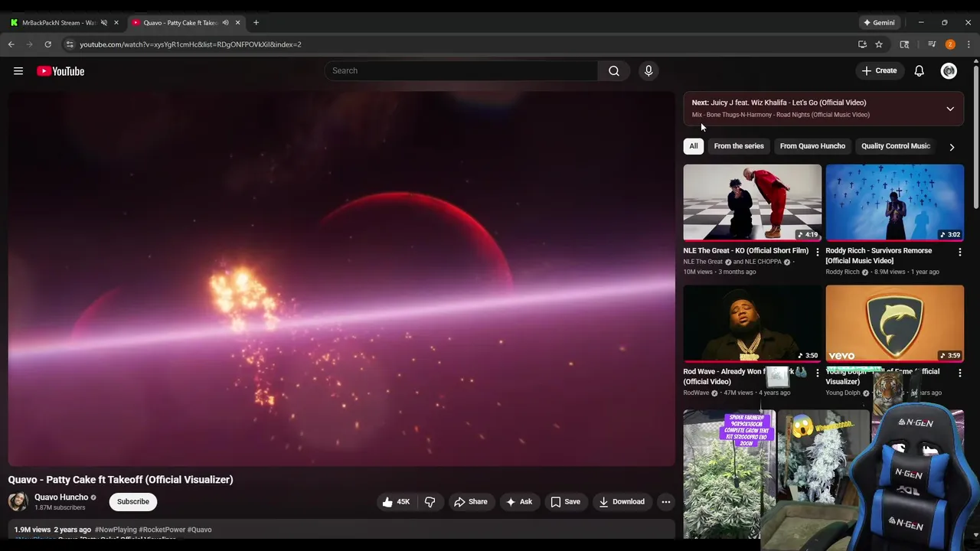Play NLE The Great KO thumbnail
Screen dimensions: 980x551
(753, 203)
